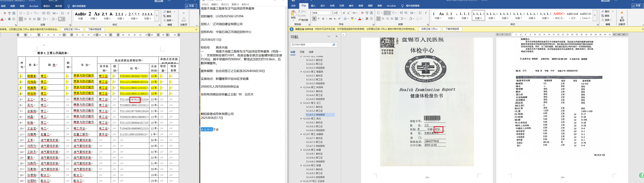Click the sort (A-Z) icon in left Word window
The height and width of the screenshot is (183, 644).
(62, 13)
